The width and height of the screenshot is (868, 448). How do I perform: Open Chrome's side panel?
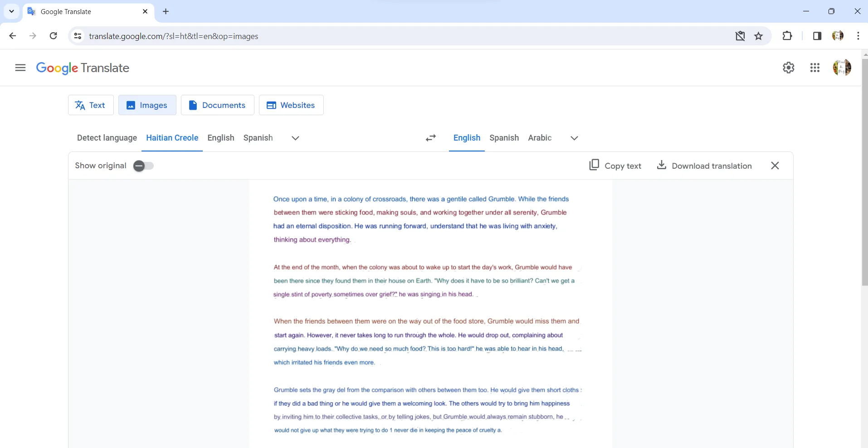(x=816, y=36)
